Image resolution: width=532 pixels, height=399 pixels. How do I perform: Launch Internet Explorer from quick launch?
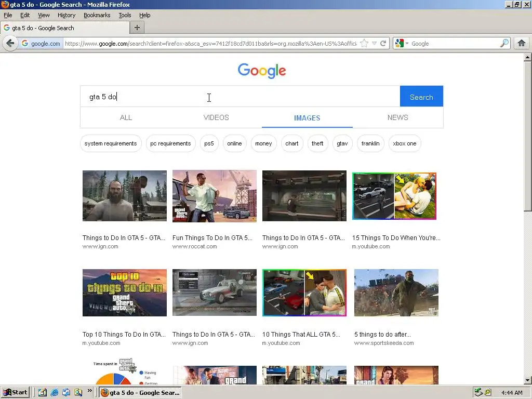pyautogui.click(x=54, y=393)
